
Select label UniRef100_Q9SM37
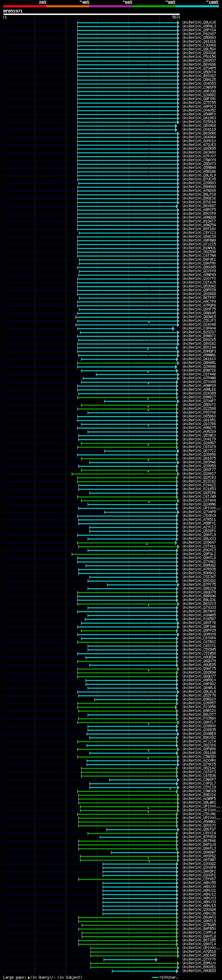[199, 60]
